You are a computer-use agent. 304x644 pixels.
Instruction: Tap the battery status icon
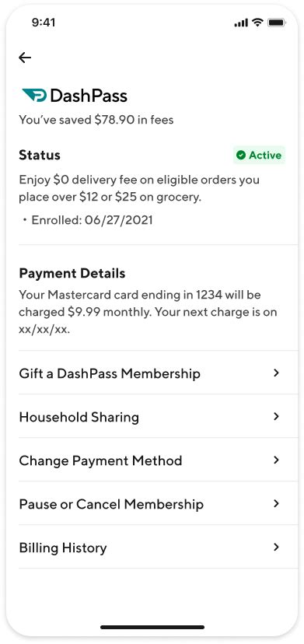pyautogui.click(x=277, y=23)
